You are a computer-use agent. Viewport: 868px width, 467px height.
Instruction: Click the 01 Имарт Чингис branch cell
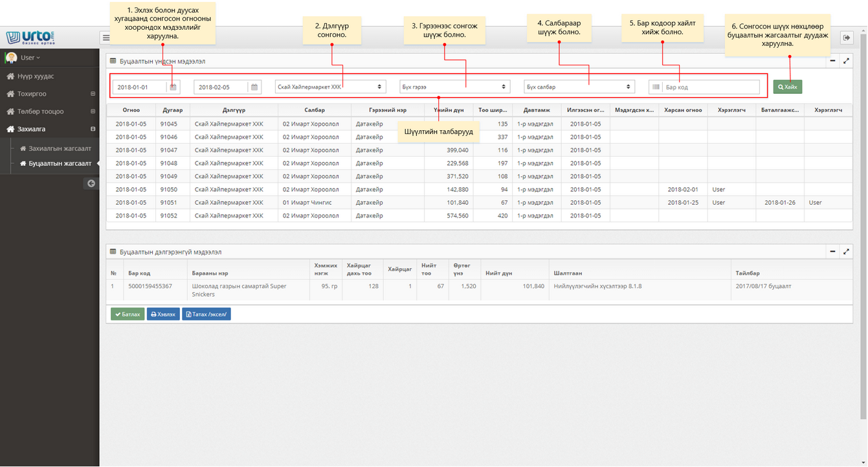[x=315, y=202]
